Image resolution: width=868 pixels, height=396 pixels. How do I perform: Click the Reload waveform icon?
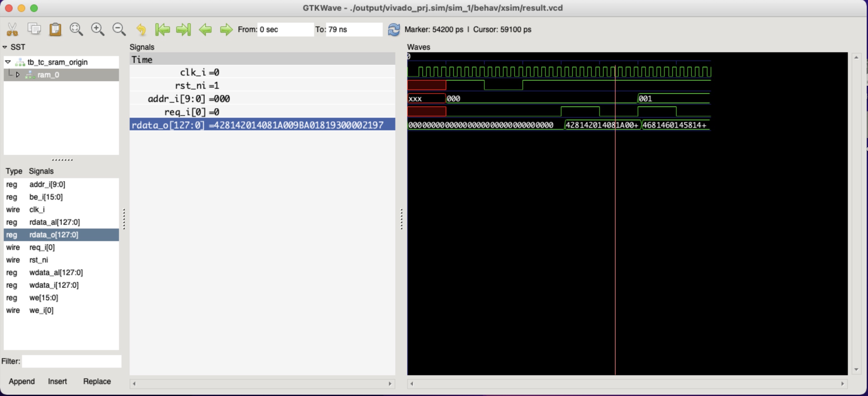click(394, 29)
